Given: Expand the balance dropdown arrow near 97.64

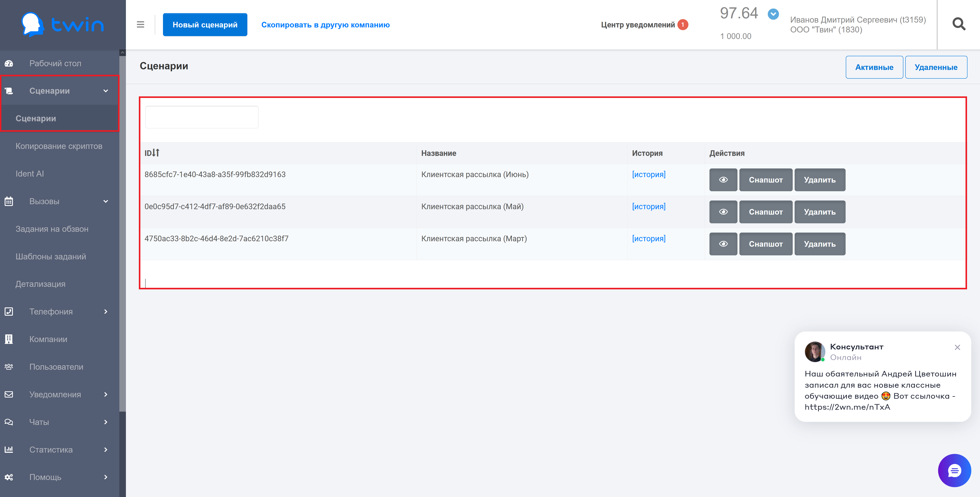Looking at the screenshot, I should [x=773, y=14].
